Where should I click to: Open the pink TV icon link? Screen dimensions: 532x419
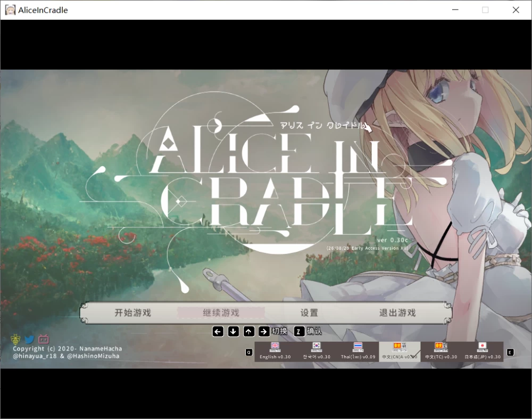44,339
